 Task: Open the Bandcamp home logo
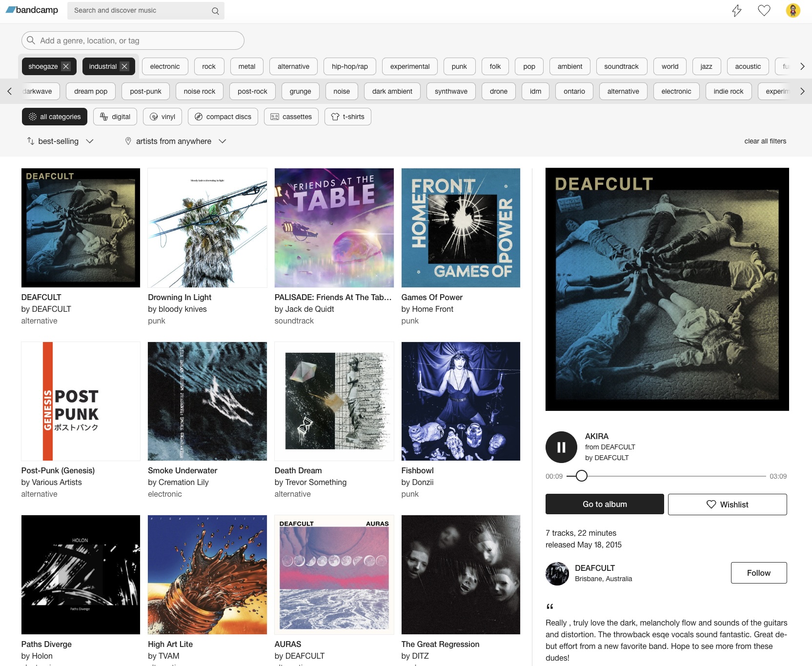click(x=32, y=10)
